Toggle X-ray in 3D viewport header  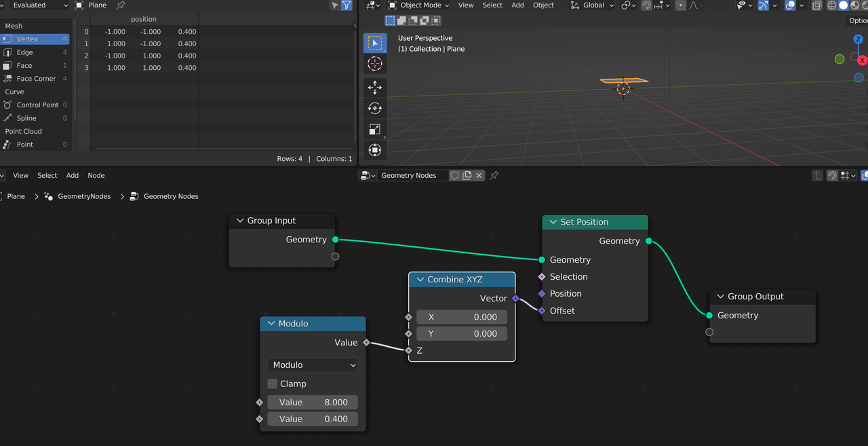click(817, 5)
